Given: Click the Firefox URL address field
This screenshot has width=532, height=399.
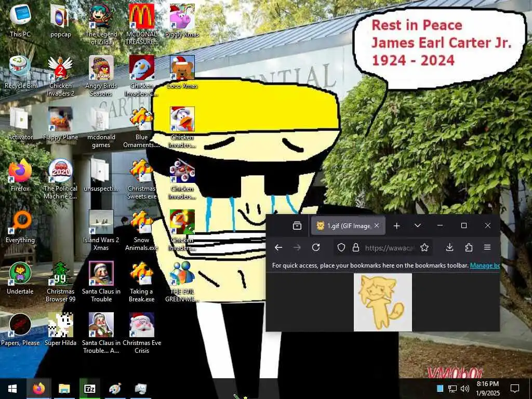Looking at the screenshot, I should pos(390,248).
